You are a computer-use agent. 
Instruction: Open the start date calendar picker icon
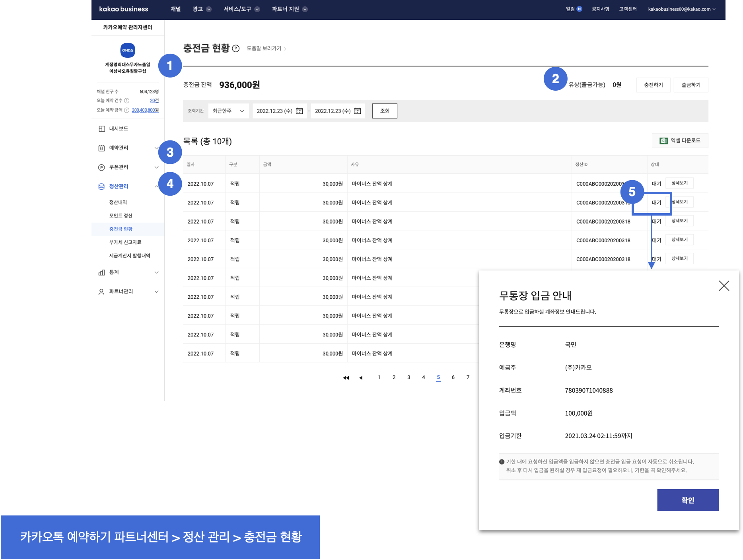(x=300, y=111)
